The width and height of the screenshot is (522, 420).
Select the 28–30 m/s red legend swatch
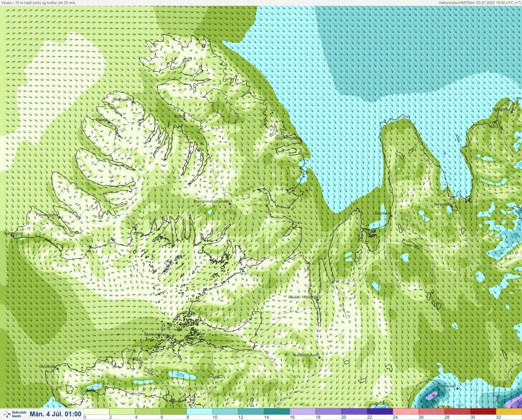458,411
